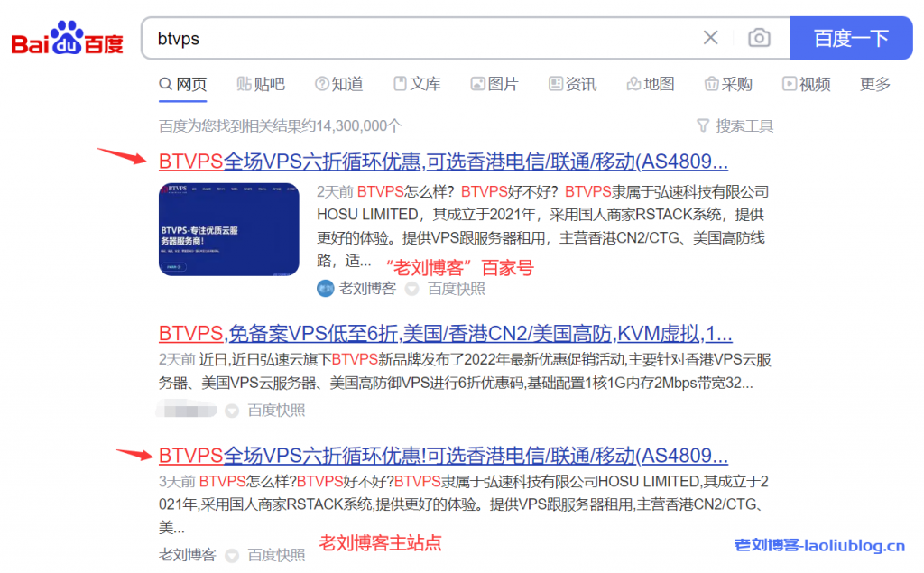Click the BTVPS website thumbnail
Image resolution: width=924 pixels, height=573 pixels.
point(228,229)
